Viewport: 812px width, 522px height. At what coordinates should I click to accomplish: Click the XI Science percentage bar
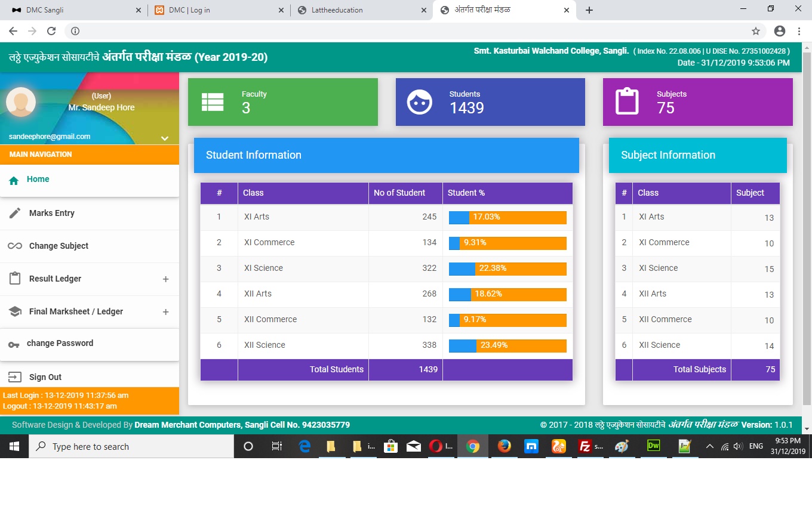[507, 268]
